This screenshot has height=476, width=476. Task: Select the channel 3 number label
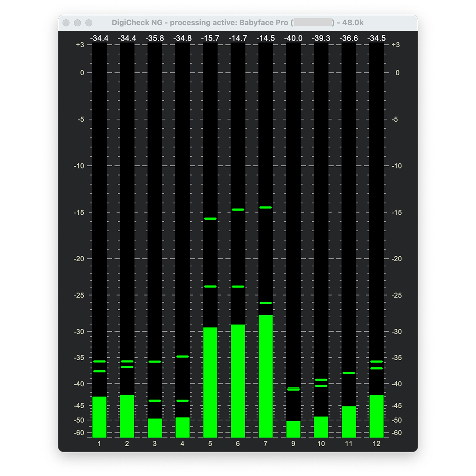155,443
